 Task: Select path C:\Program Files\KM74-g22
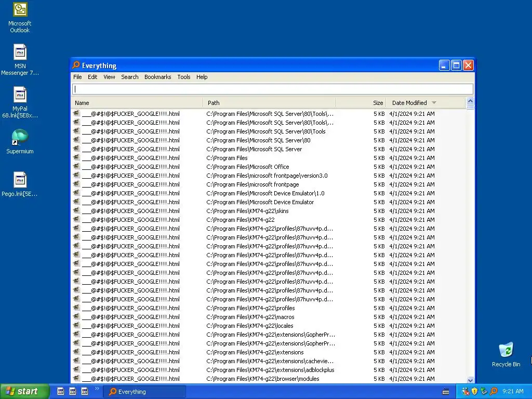(240, 220)
